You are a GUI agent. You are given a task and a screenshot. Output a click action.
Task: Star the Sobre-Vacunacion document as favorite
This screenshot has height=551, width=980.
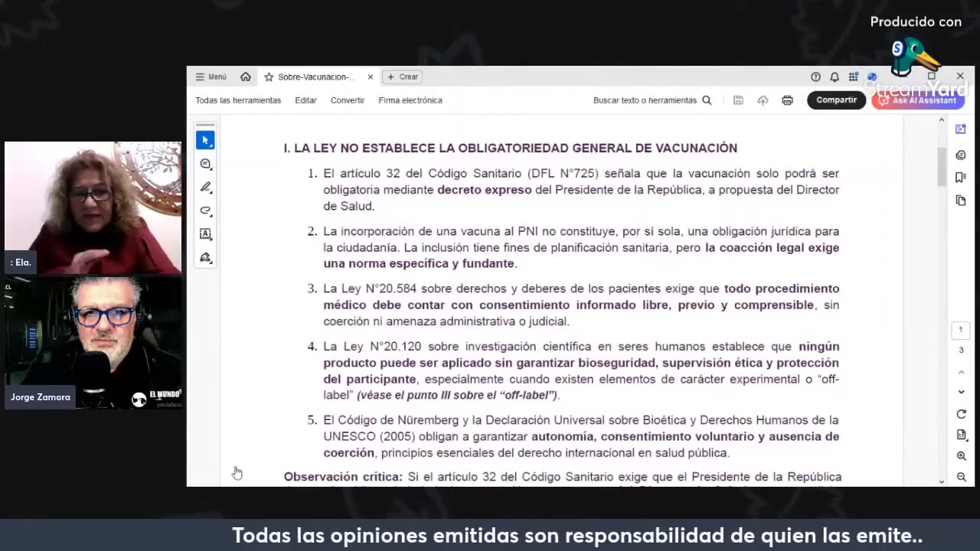pos(269,77)
